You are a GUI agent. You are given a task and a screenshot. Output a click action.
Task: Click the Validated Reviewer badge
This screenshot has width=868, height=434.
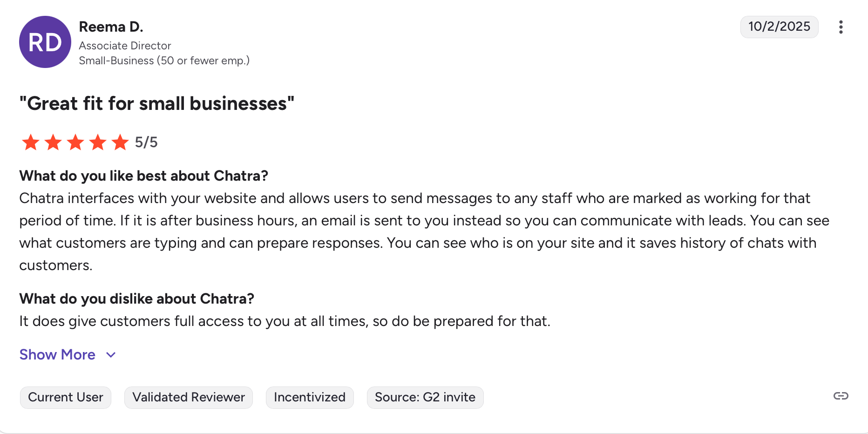[x=189, y=397]
